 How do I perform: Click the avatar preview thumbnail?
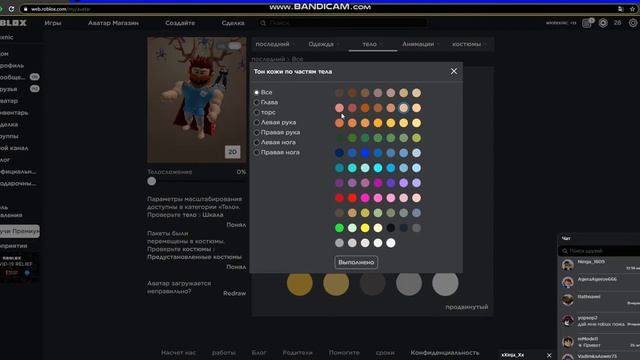tap(197, 100)
